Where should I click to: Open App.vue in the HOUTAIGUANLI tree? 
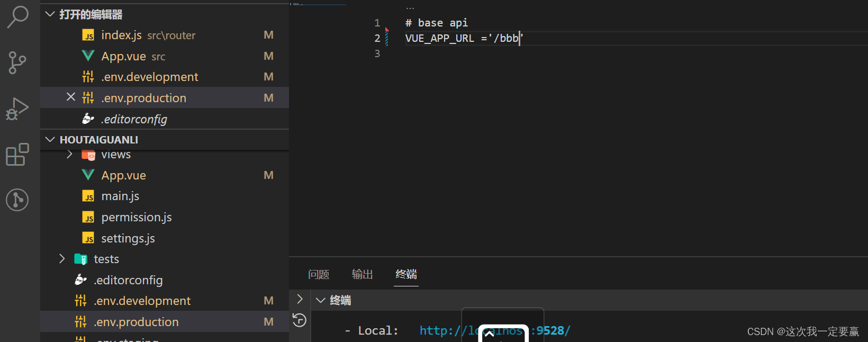click(165, 175)
